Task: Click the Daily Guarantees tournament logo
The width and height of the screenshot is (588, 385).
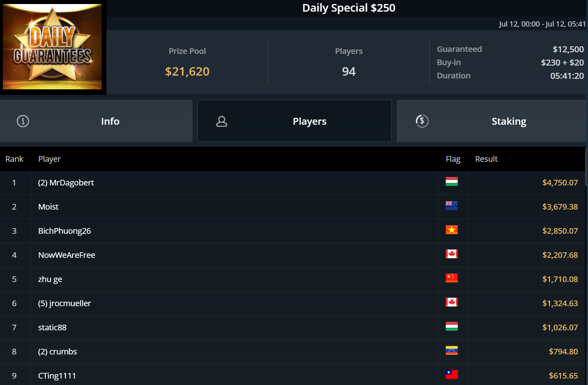Action: point(52,47)
